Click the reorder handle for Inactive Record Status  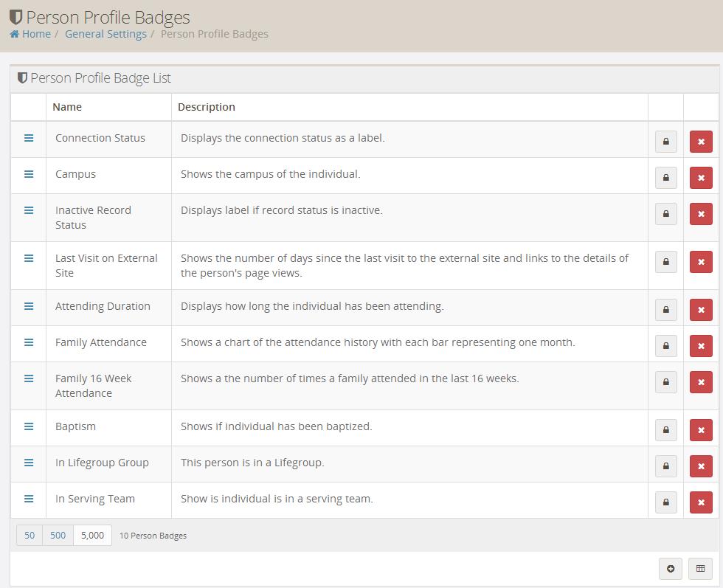tap(29, 210)
